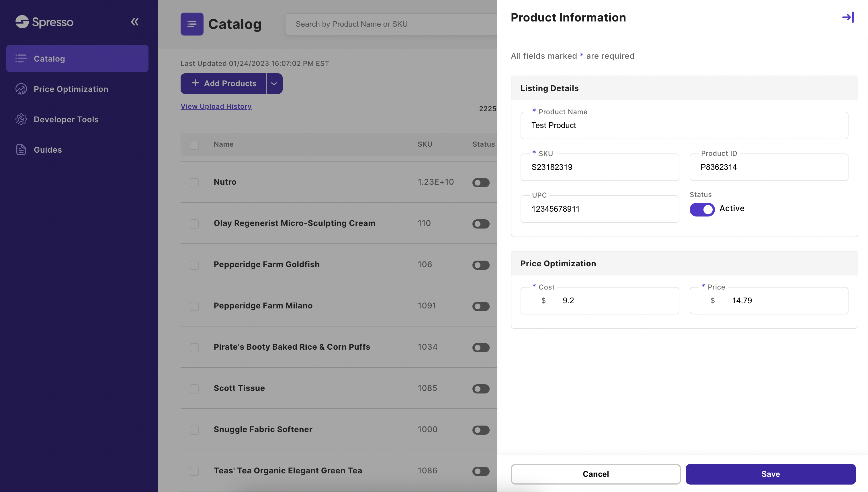Click the Price Optimization chart icon in the sidebar

21,89
